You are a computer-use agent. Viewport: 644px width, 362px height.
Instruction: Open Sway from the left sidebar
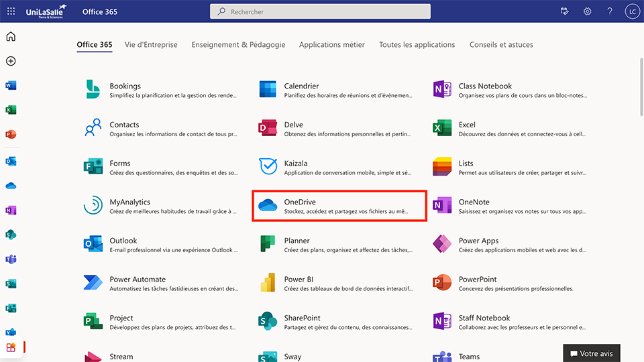tap(11, 284)
